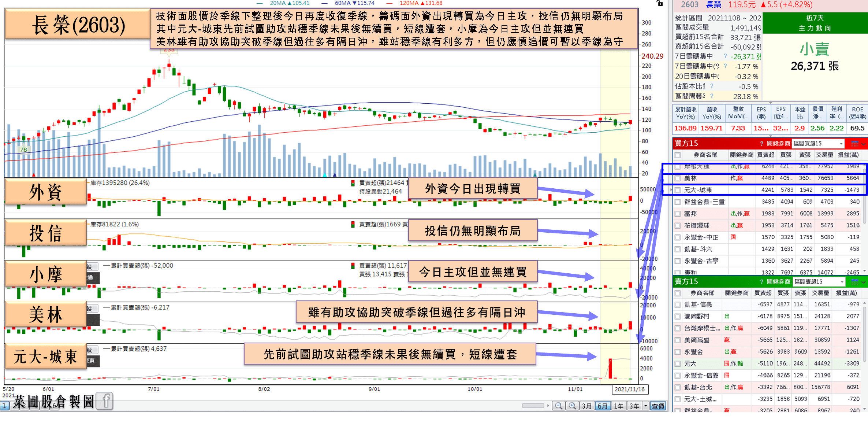Screen dimensions: 868x421
Task: Click the lock icon above price axis
Action: [660, 3]
